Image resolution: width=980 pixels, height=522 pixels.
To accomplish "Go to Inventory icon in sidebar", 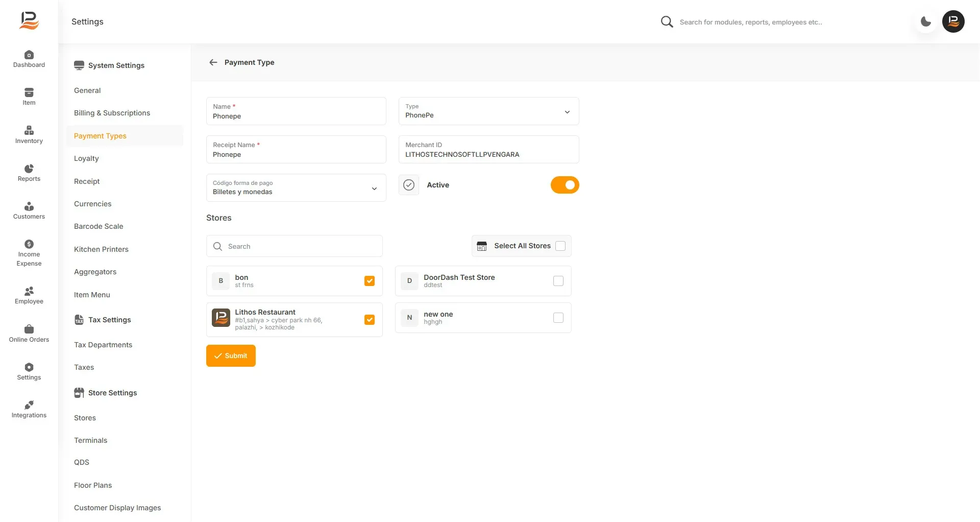I will (x=29, y=130).
